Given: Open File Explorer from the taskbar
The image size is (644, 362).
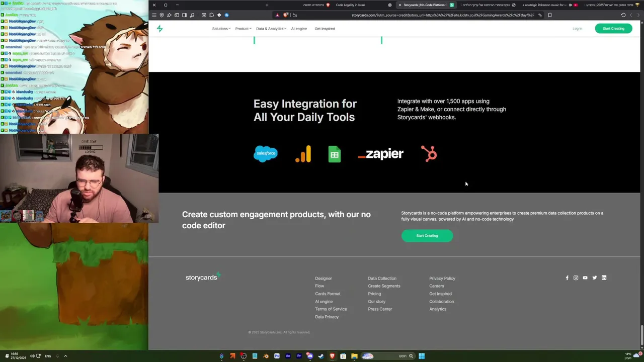Looking at the screenshot, I should pos(354,356).
